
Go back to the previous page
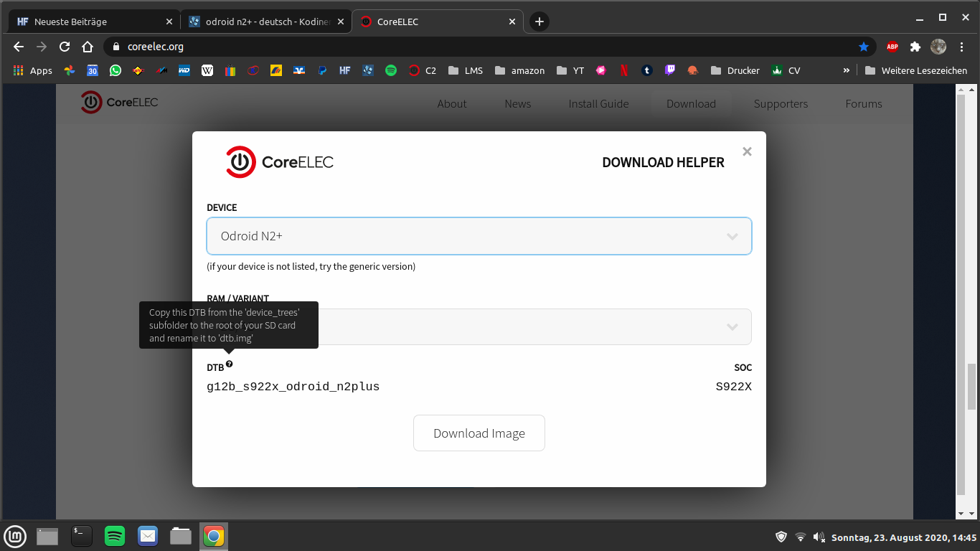point(19,47)
